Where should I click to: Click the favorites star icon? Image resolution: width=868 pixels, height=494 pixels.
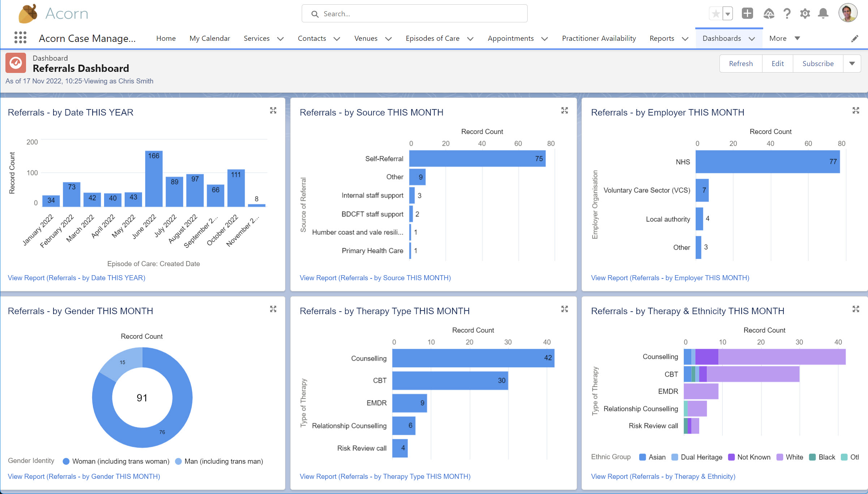716,14
